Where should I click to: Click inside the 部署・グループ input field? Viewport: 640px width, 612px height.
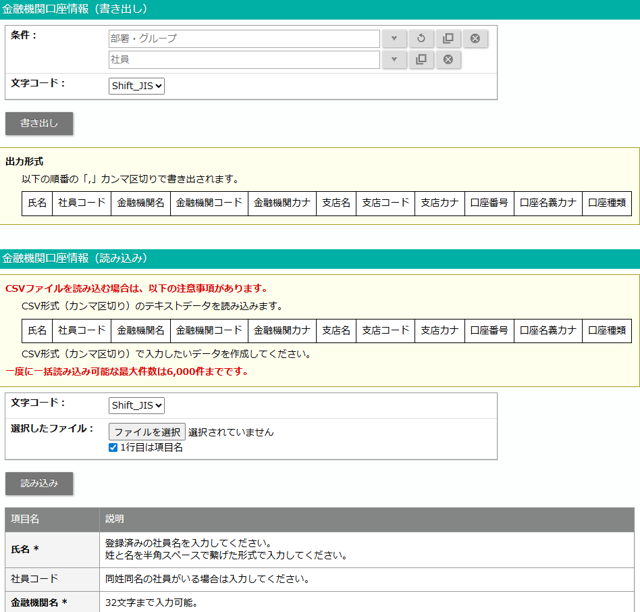tap(244, 39)
